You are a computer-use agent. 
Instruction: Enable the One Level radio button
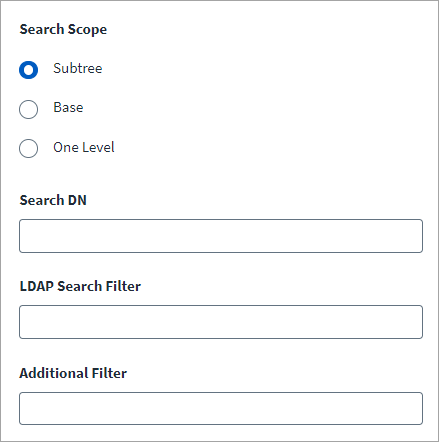28,148
